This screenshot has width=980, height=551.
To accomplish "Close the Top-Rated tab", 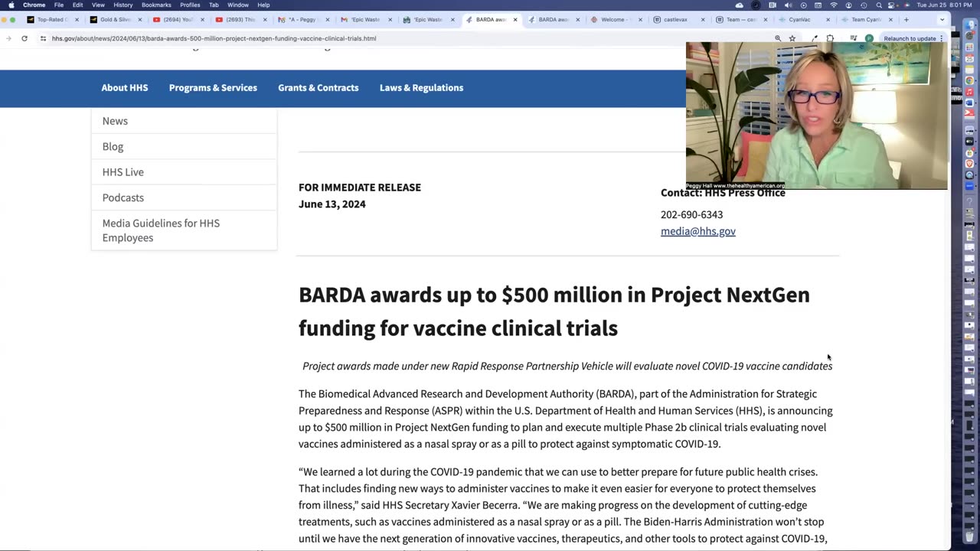I will 76,19.
